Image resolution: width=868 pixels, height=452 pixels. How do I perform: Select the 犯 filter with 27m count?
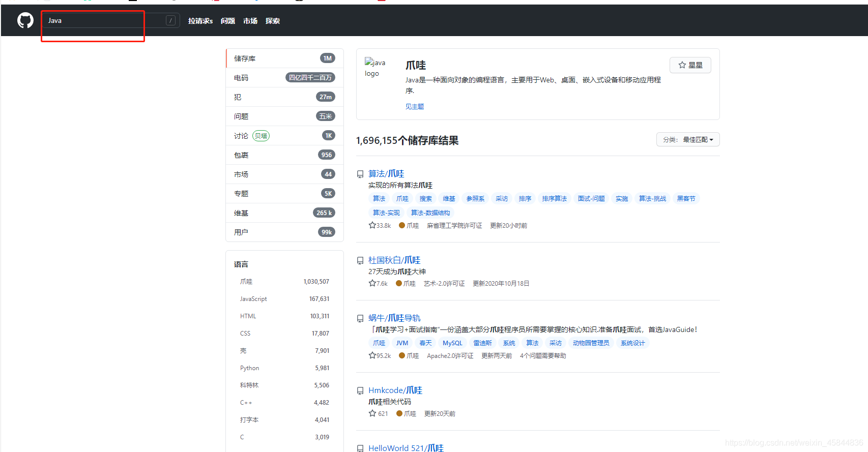(x=284, y=97)
